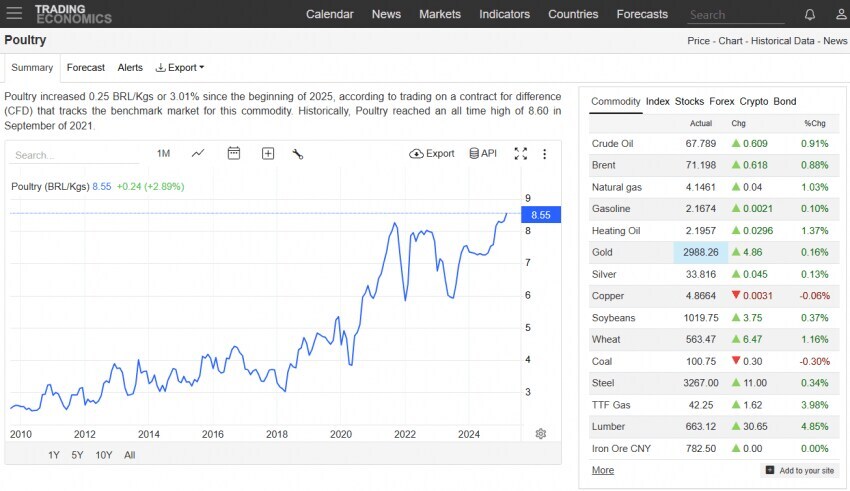Open the chart tools wrench icon
Image resolution: width=850 pixels, height=491 pixels.
tap(298, 153)
